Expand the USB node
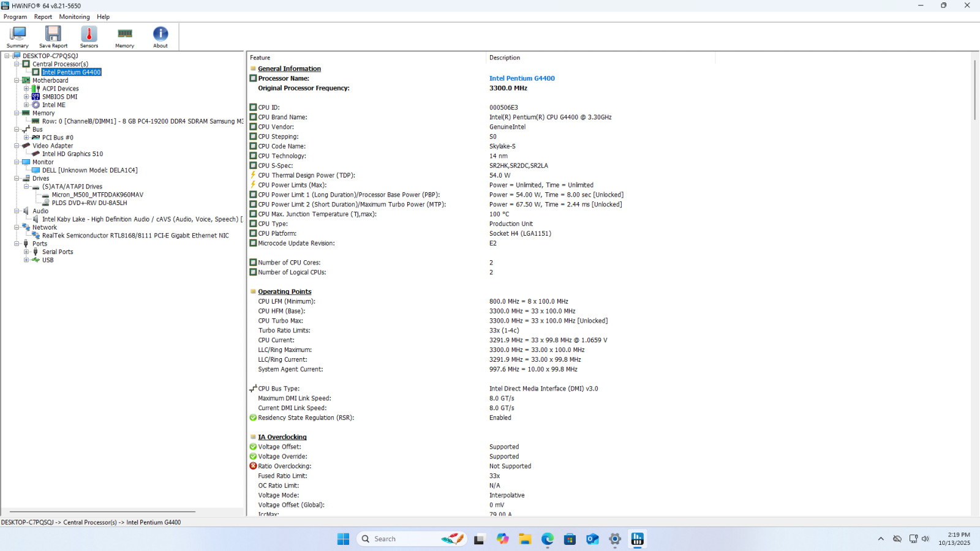This screenshot has height=551, width=980. point(27,260)
